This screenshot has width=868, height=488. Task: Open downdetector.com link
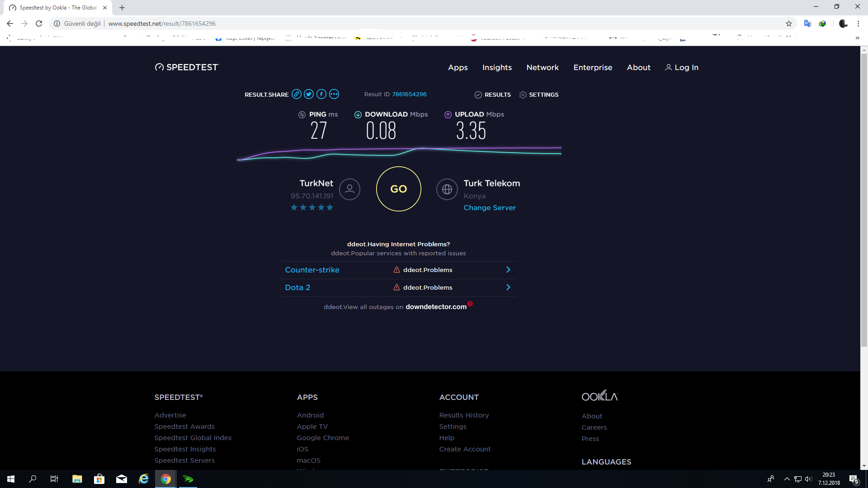[x=436, y=307]
